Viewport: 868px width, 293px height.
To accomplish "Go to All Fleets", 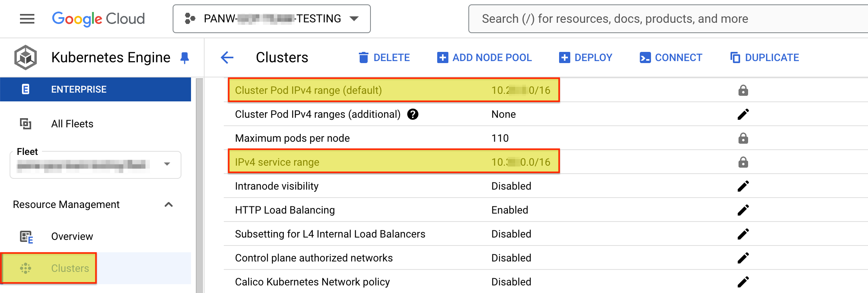I will (72, 124).
